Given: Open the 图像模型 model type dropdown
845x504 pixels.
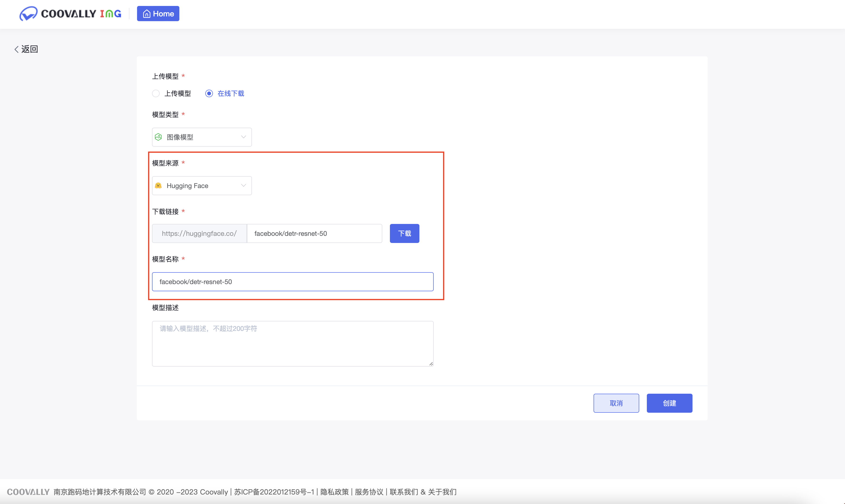Looking at the screenshot, I should coord(202,137).
